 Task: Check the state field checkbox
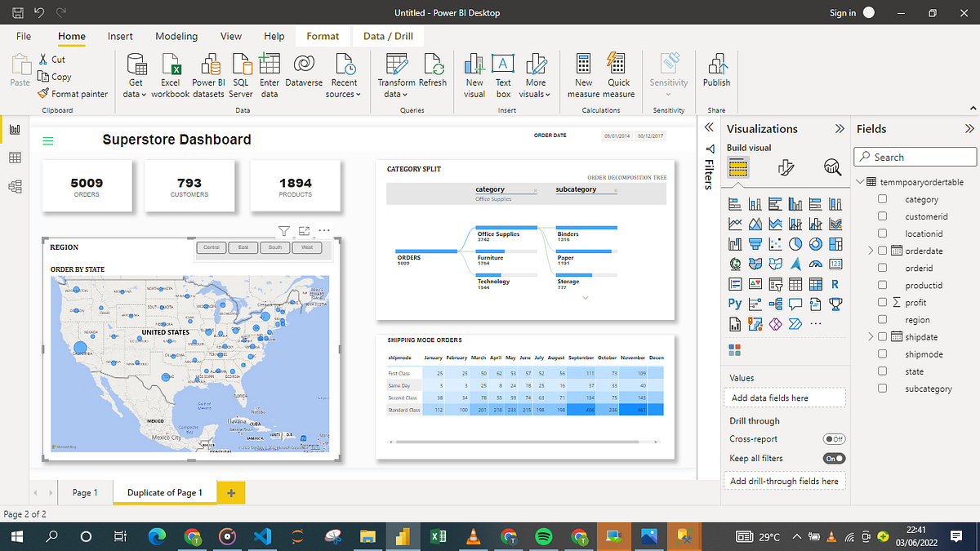click(883, 371)
